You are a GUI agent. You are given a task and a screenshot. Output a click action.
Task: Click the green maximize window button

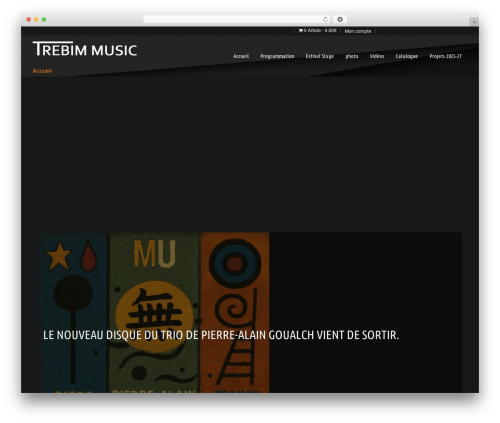(44, 19)
